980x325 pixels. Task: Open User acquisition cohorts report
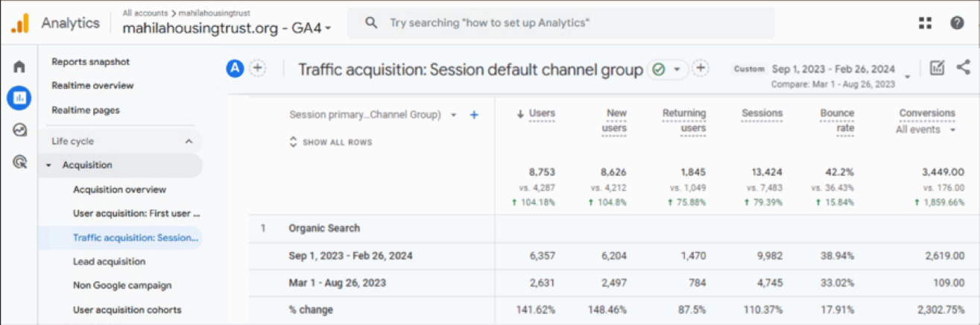(127, 310)
